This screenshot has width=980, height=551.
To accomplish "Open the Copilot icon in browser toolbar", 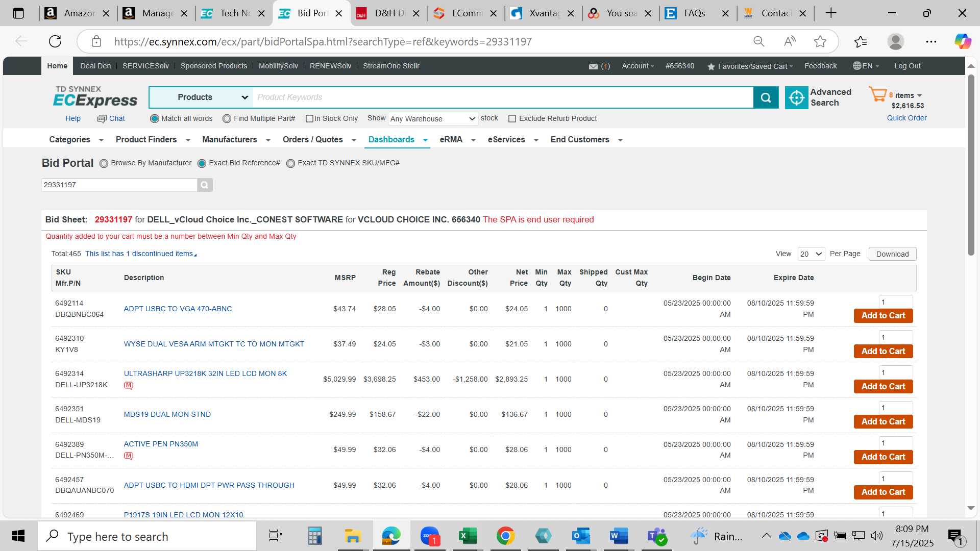I will tap(963, 41).
